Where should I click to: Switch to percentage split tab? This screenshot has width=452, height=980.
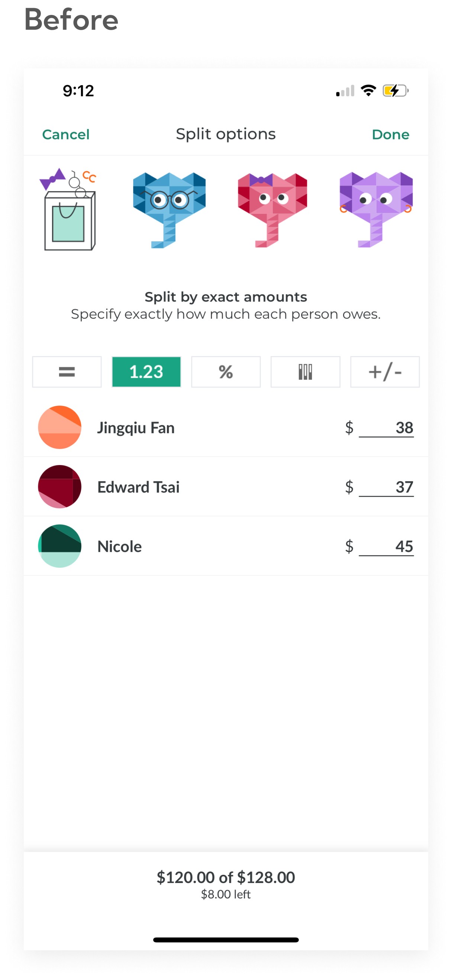pyautogui.click(x=226, y=372)
